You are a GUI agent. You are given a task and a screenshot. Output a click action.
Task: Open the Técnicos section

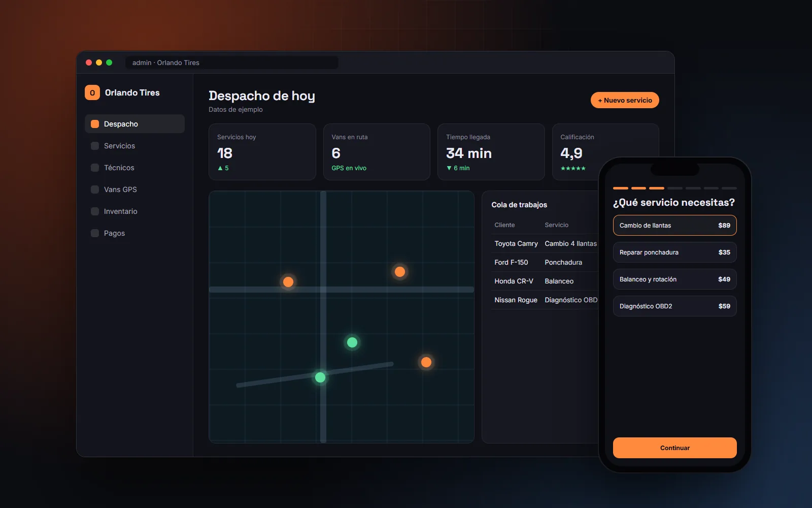pos(134,168)
